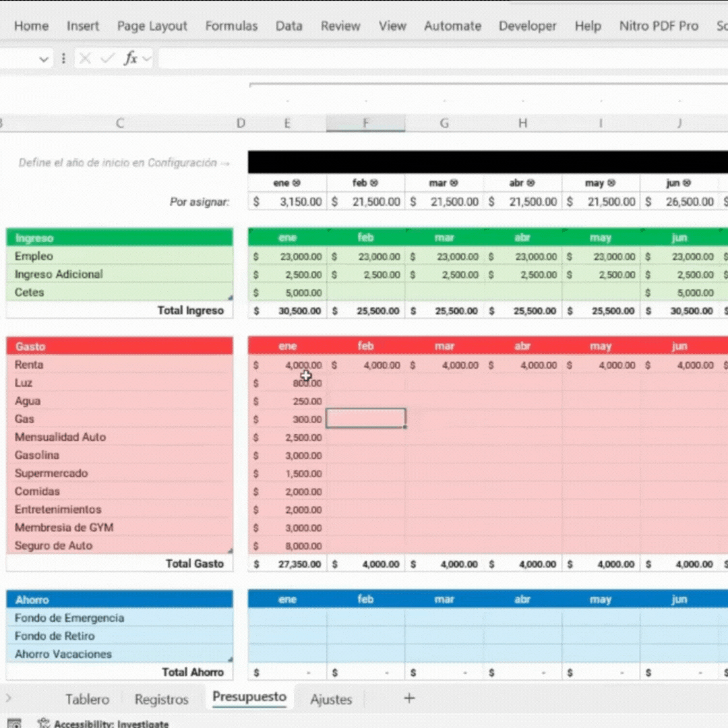
Task: Select the Page Layout ribbon tab
Action: click(152, 26)
